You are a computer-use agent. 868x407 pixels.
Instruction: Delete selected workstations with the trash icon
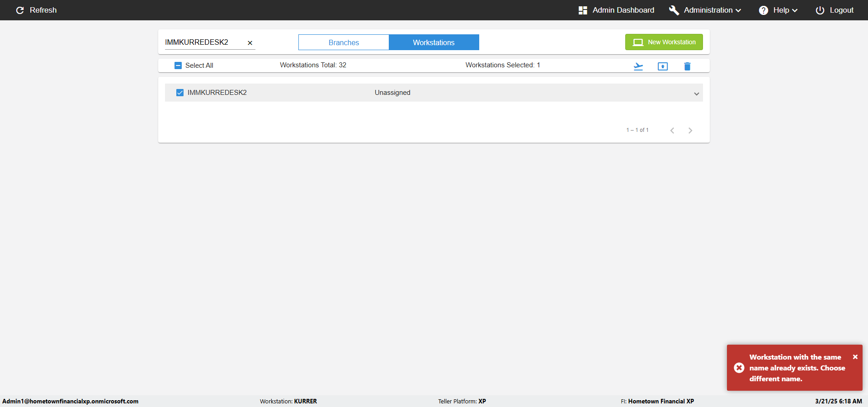point(687,66)
